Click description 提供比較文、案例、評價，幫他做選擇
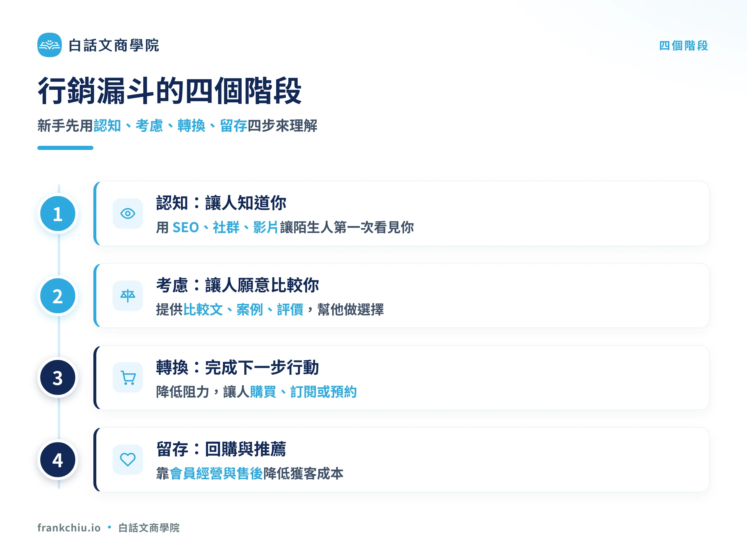 click(270, 309)
